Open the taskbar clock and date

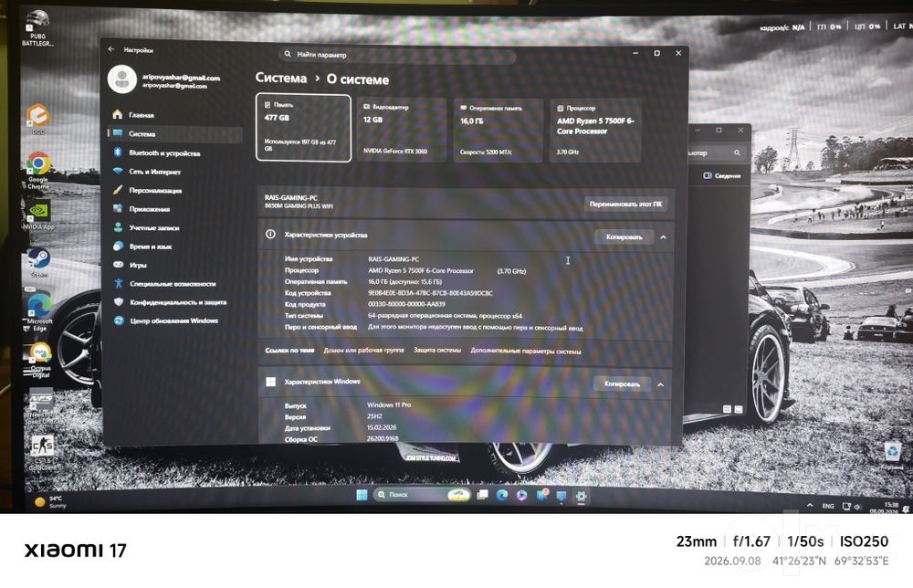(884, 508)
